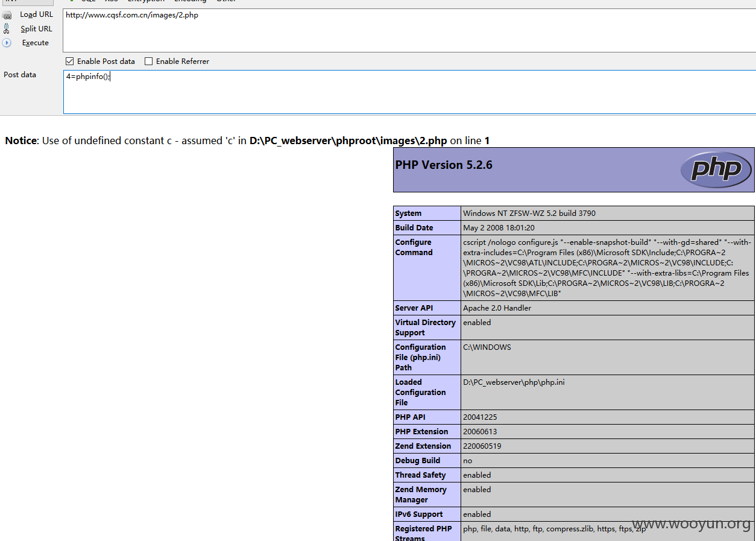Image resolution: width=756 pixels, height=541 pixels.
Task: Click the 220060519 value
Action: coord(482,446)
